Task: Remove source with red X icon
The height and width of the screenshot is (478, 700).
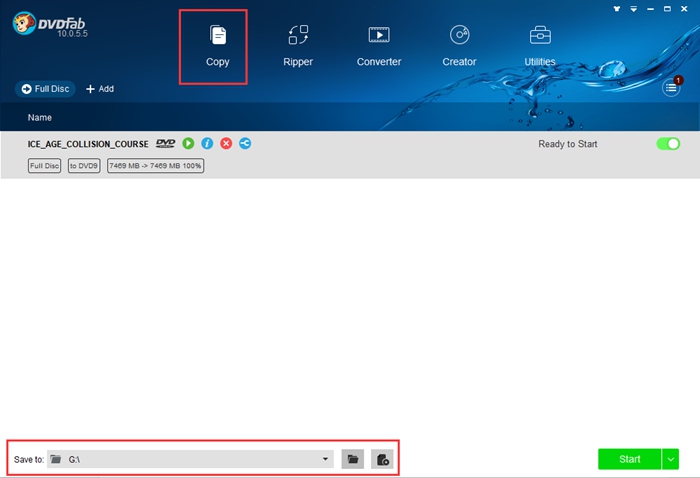Action: (x=226, y=144)
